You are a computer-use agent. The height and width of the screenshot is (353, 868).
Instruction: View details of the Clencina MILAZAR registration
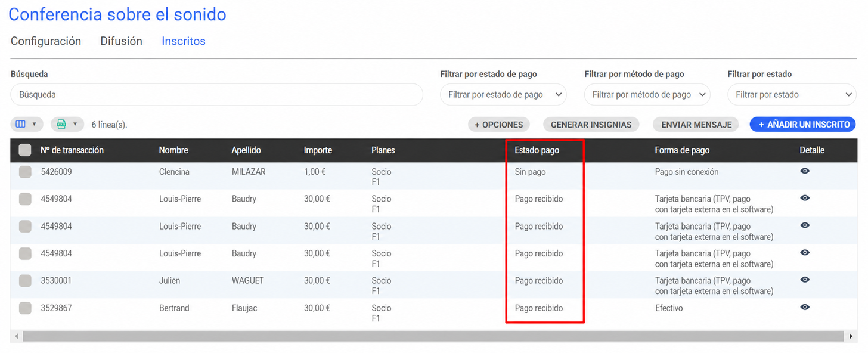[805, 171]
